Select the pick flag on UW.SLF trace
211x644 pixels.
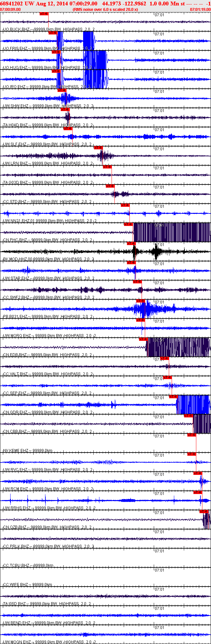coord(68,129)
